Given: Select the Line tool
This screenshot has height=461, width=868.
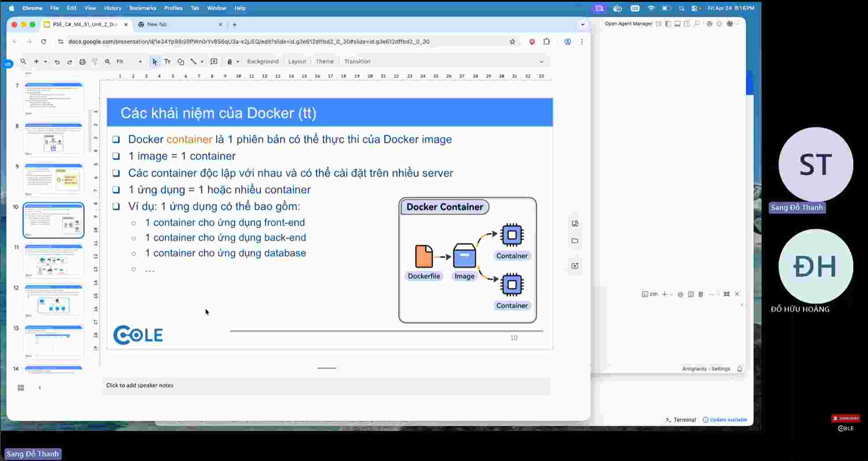Looking at the screenshot, I should point(193,62).
